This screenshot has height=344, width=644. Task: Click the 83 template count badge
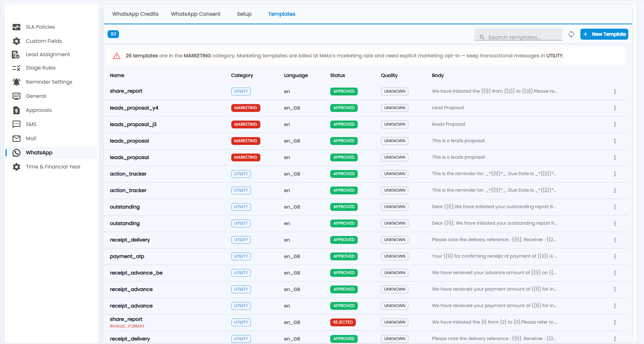[x=113, y=34]
